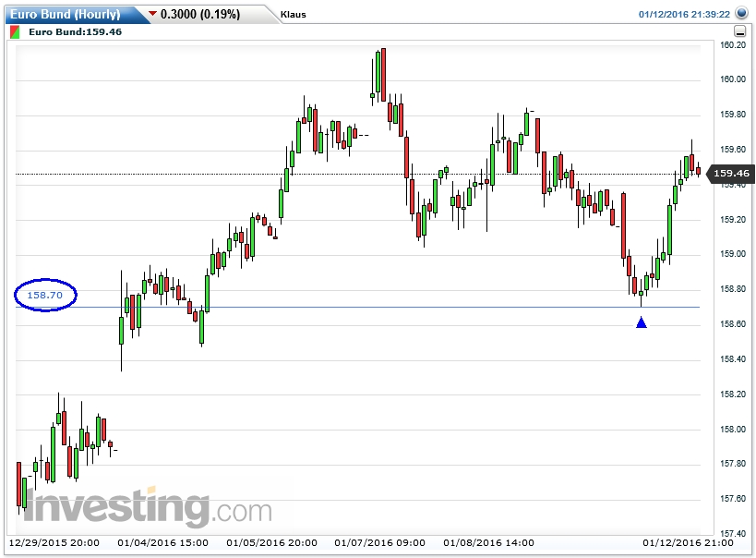Viewport: 756px width, 558px height.
Task: Click the red-green candlestick legend icon
Action: [16, 31]
